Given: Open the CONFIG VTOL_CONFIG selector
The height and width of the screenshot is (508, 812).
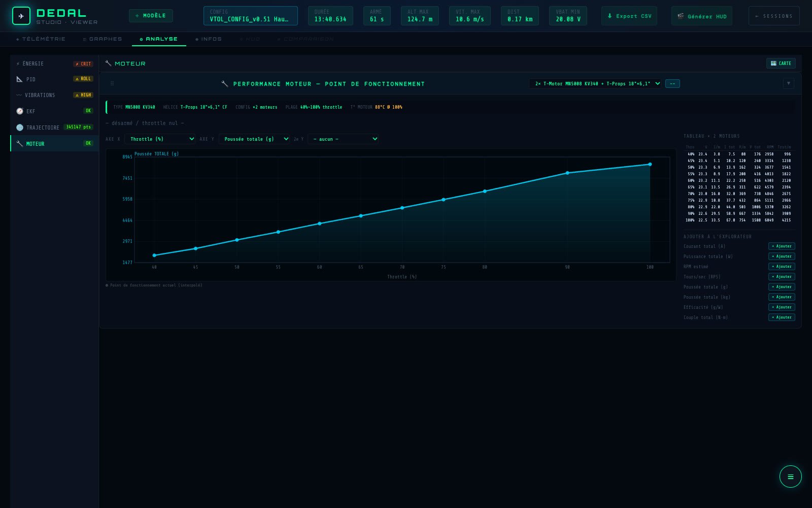Looking at the screenshot, I should pos(250,16).
